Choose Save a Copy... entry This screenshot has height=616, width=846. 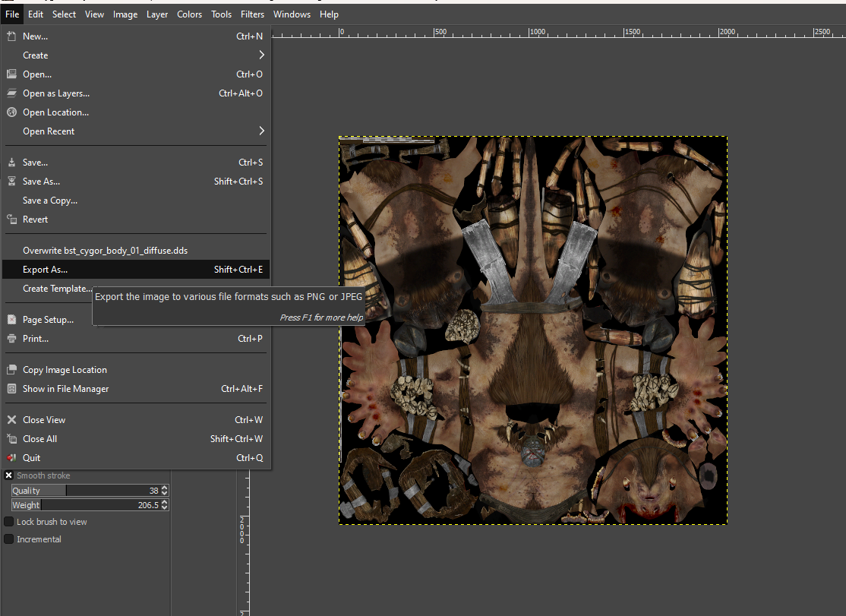tap(135, 200)
